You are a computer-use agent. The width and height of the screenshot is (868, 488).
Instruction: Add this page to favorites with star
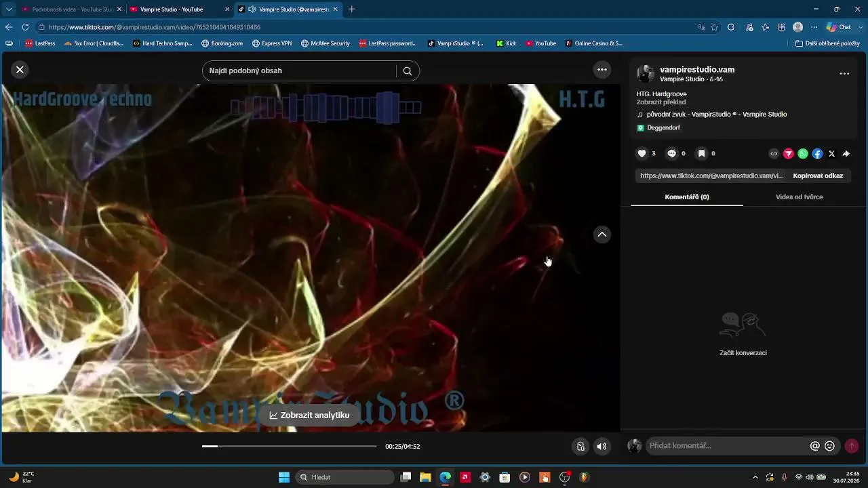tap(715, 27)
